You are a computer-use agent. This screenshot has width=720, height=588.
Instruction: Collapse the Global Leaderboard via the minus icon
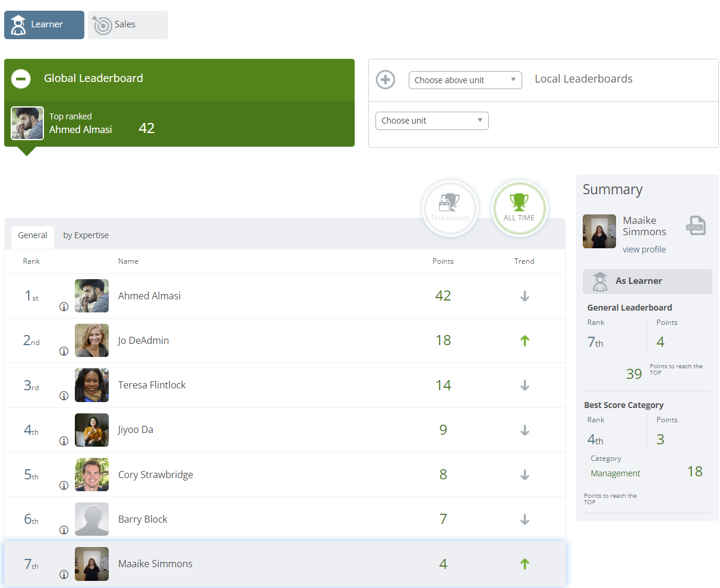pos(20,78)
